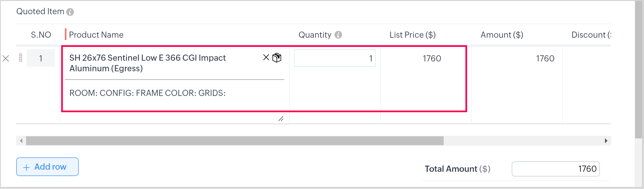Remove the selected product with the X icon

tap(266, 58)
